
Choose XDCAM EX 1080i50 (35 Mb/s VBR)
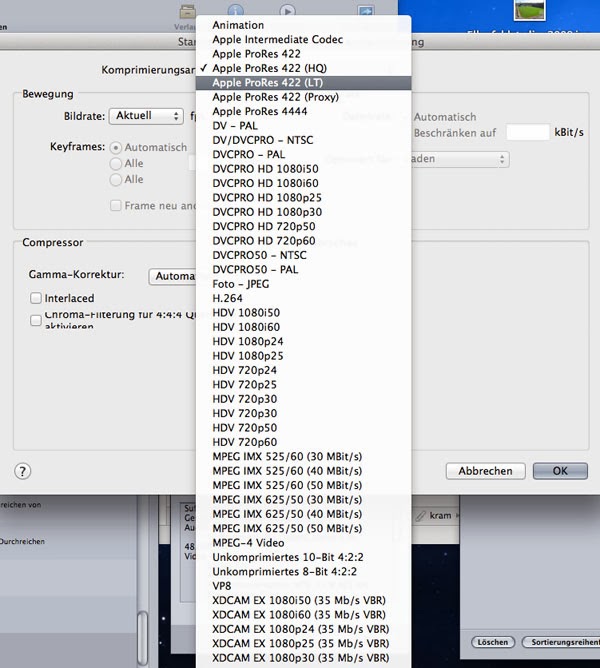tap(303, 600)
